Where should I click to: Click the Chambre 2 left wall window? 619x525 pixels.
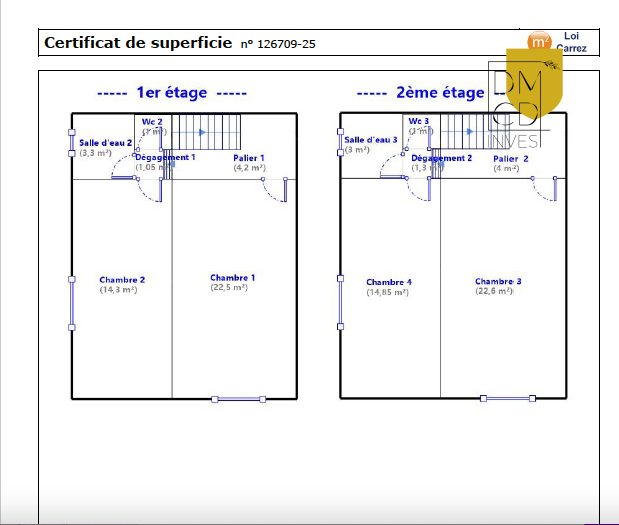pyautogui.click(x=71, y=303)
